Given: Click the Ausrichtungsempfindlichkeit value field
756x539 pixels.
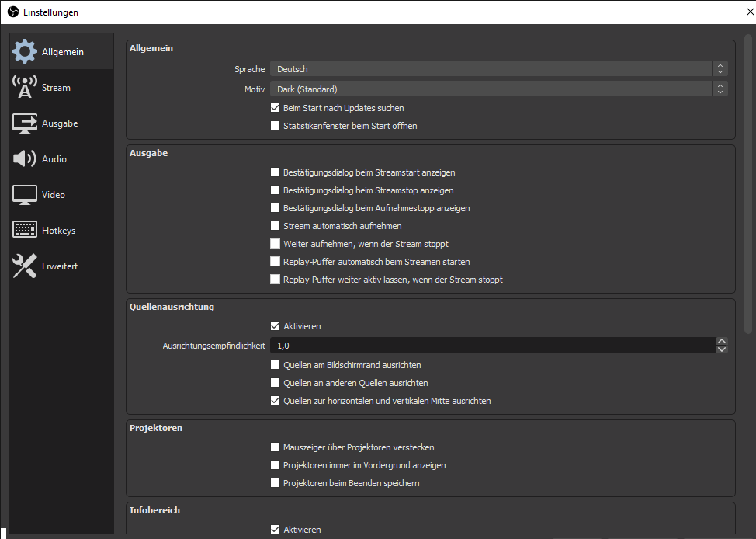Looking at the screenshot, I should [x=491, y=346].
